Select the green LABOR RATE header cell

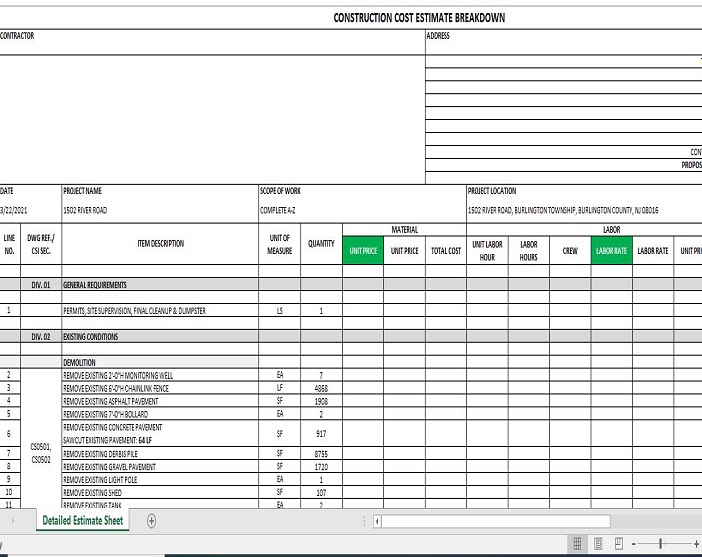[611, 251]
